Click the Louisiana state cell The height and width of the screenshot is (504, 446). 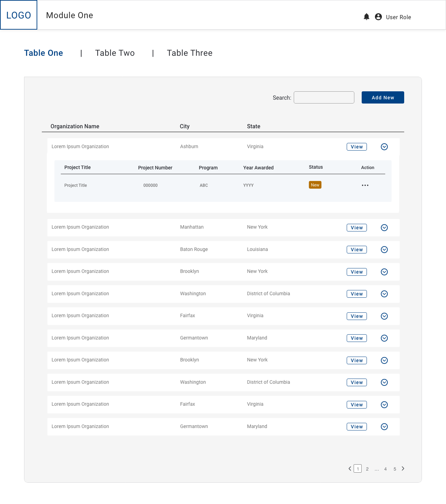click(257, 249)
